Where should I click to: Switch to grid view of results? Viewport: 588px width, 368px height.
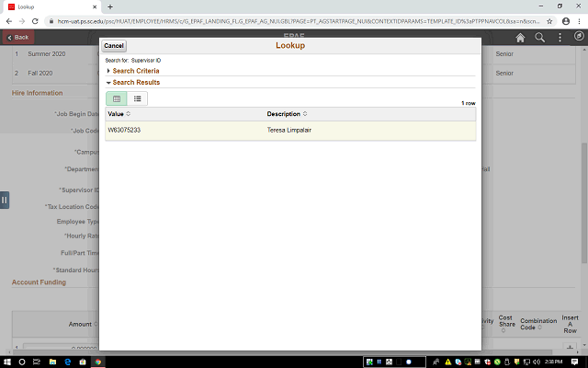tap(117, 98)
